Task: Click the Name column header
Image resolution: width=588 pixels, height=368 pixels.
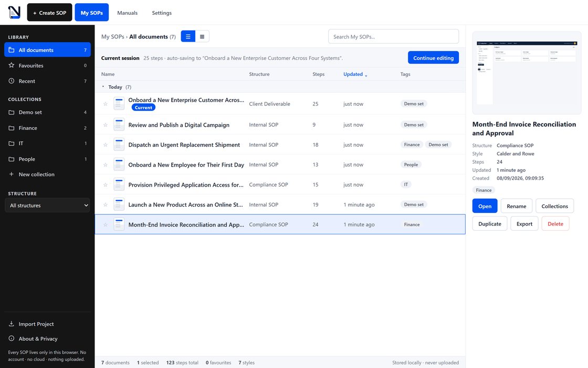Action: tap(108, 74)
